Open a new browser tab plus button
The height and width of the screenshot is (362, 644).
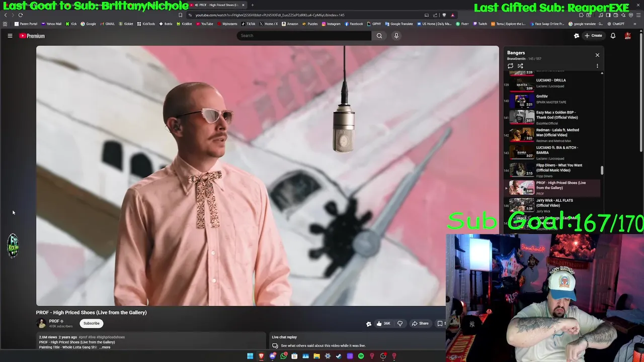coord(253,5)
